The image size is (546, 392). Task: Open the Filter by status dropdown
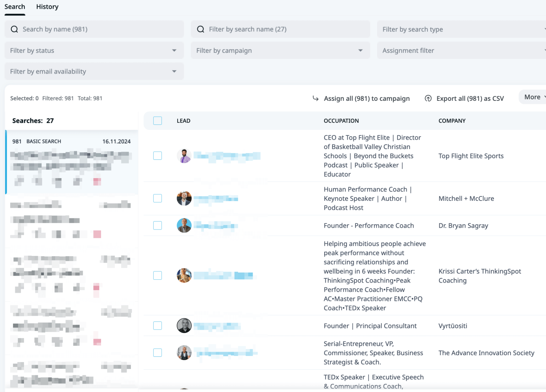(174, 50)
